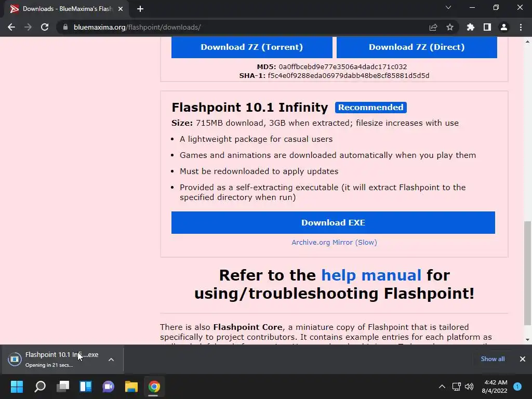Close the downloads bar
Image resolution: width=532 pixels, height=399 pixels.
(523, 359)
